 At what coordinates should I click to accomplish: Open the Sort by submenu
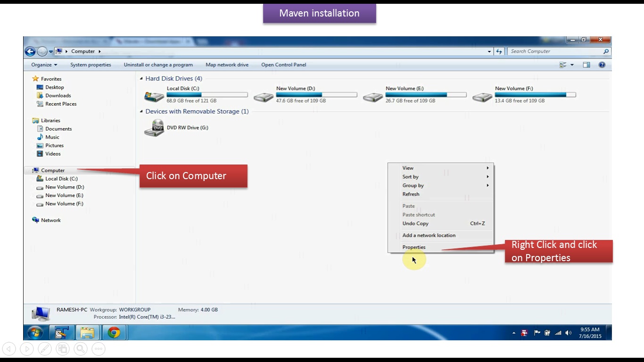(x=441, y=177)
